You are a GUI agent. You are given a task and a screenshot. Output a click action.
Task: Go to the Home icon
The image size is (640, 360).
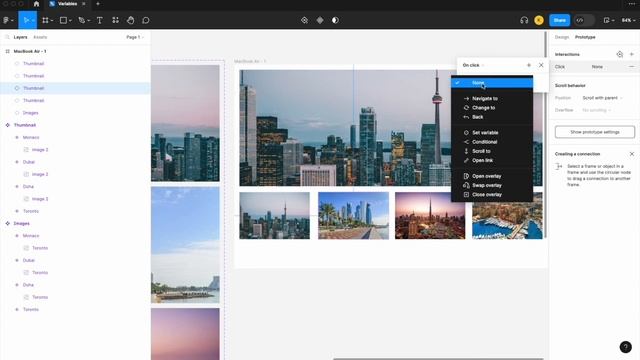[36, 4]
